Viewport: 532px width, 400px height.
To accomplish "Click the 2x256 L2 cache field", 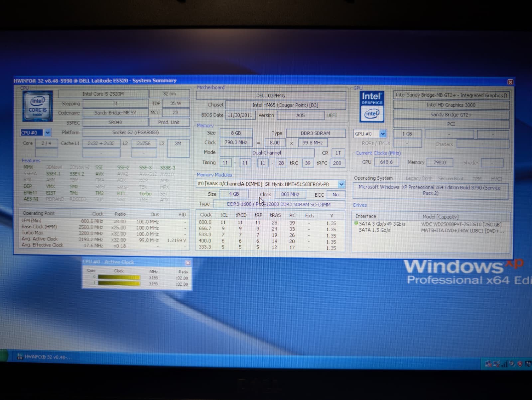I will (144, 143).
